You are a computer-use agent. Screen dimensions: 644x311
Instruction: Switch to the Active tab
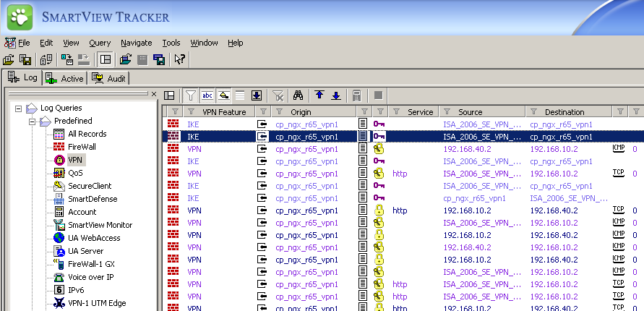click(x=64, y=78)
